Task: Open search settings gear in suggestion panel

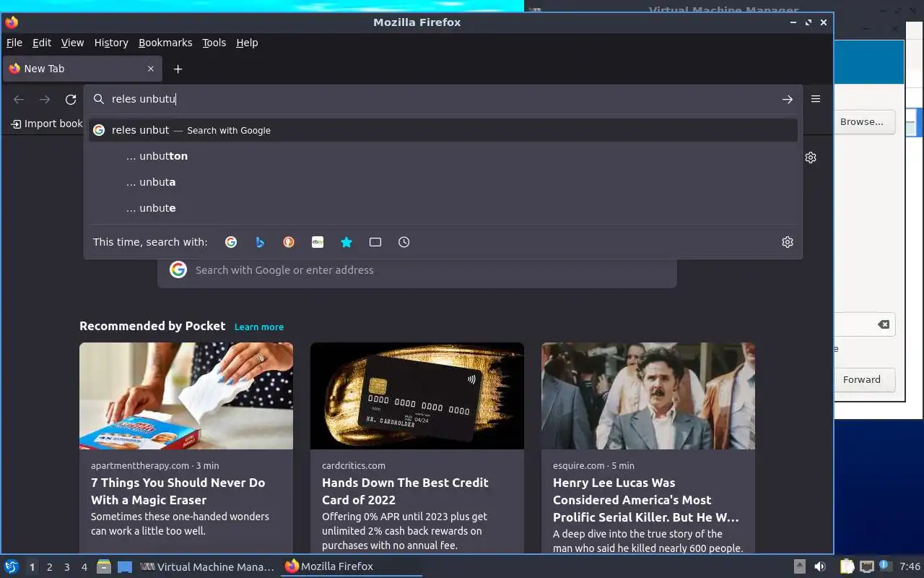Action: coord(788,242)
